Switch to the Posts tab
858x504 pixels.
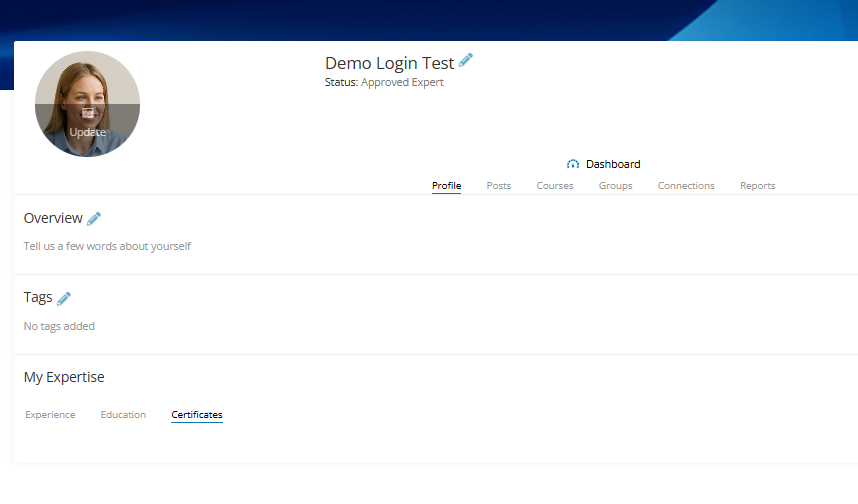tap(498, 186)
